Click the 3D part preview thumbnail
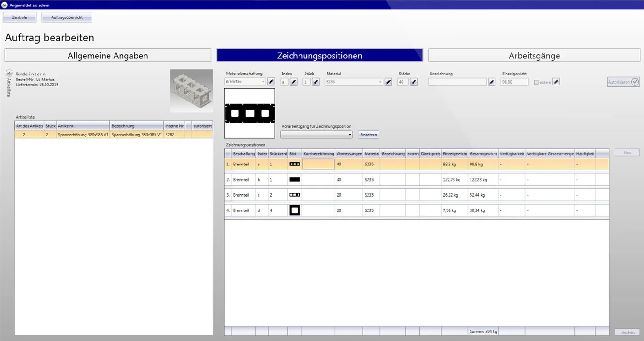The width and height of the screenshot is (644, 341). [191, 91]
